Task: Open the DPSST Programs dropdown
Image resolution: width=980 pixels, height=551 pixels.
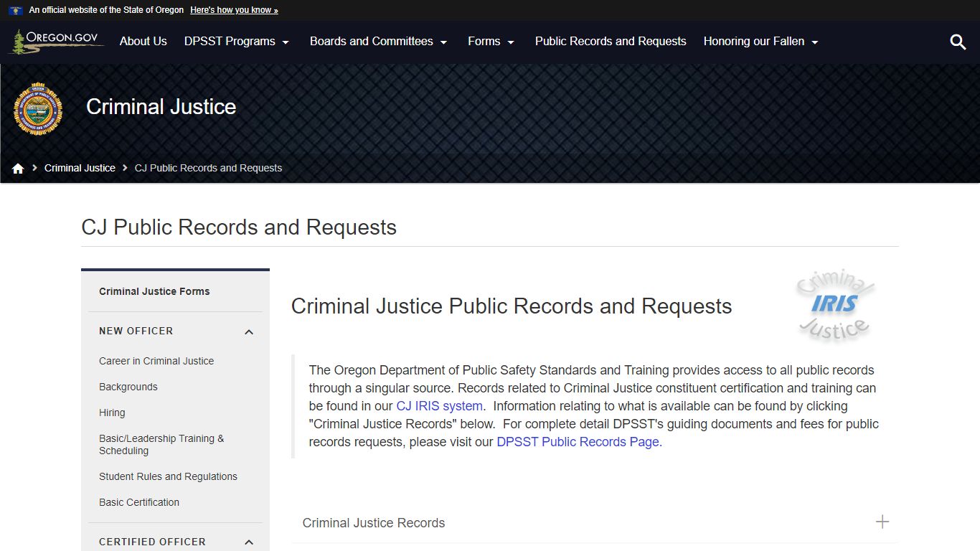Action: tap(237, 42)
